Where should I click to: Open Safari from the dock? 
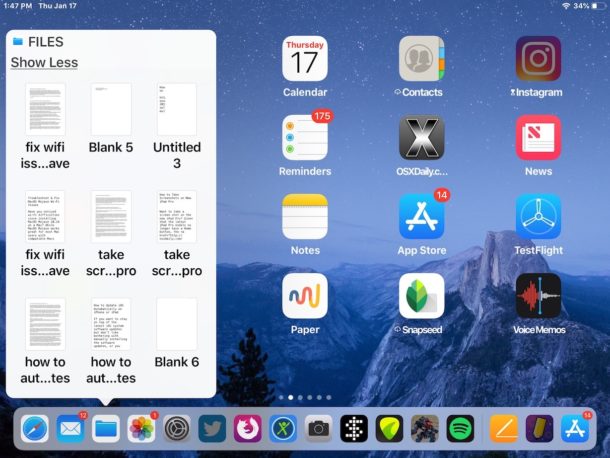[x=35, y=429]
